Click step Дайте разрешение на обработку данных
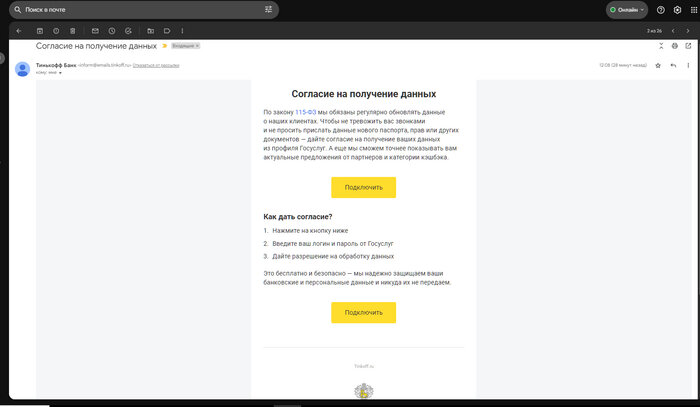The width and height of the screenshot is (700, 407). [x=333, y=256]
